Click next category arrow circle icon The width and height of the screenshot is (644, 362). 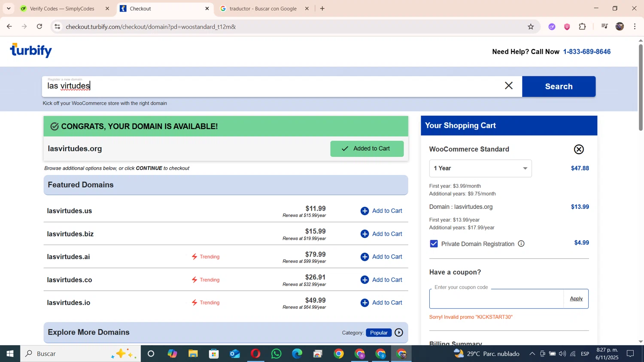point(399,332)
